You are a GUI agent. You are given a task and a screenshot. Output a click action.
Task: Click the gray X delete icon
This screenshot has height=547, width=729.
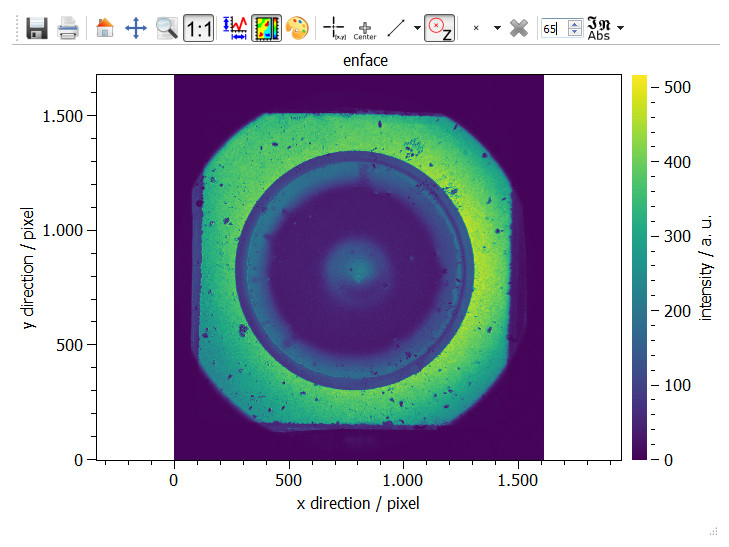point(519,28)
